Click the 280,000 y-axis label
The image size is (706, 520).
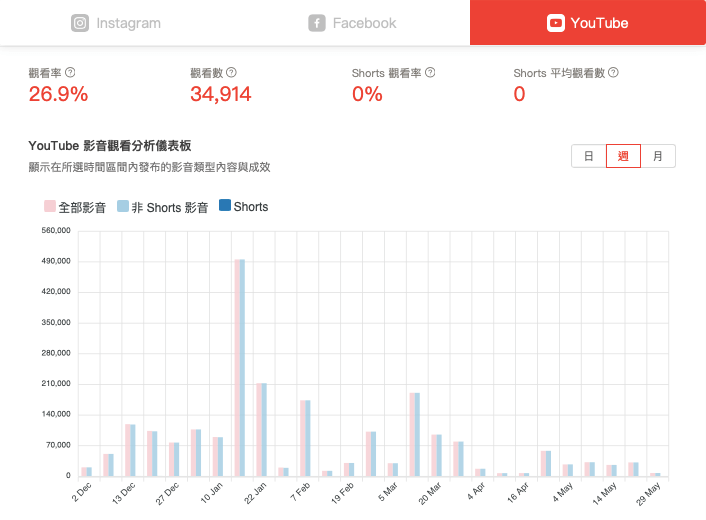tap(56, 353)
